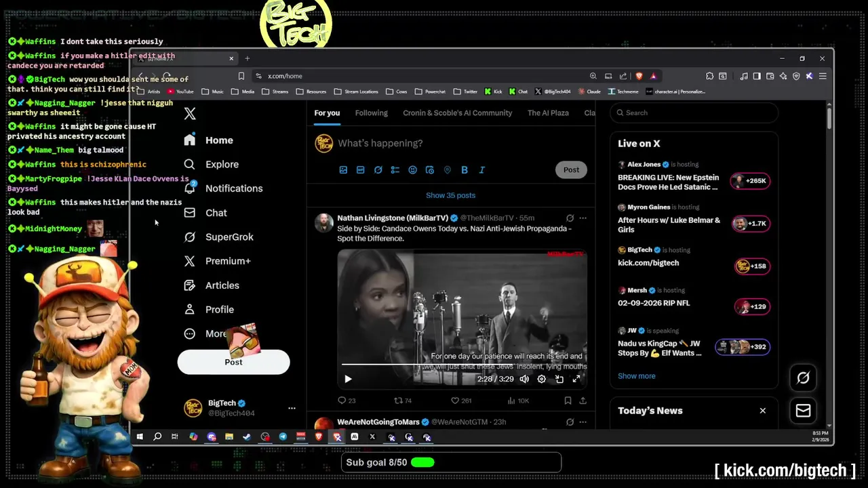Click Grok explain icon on MilkBarTV post
Viewport: 868px width, 488px height.
pyautogui.click(x=570, y=218)
